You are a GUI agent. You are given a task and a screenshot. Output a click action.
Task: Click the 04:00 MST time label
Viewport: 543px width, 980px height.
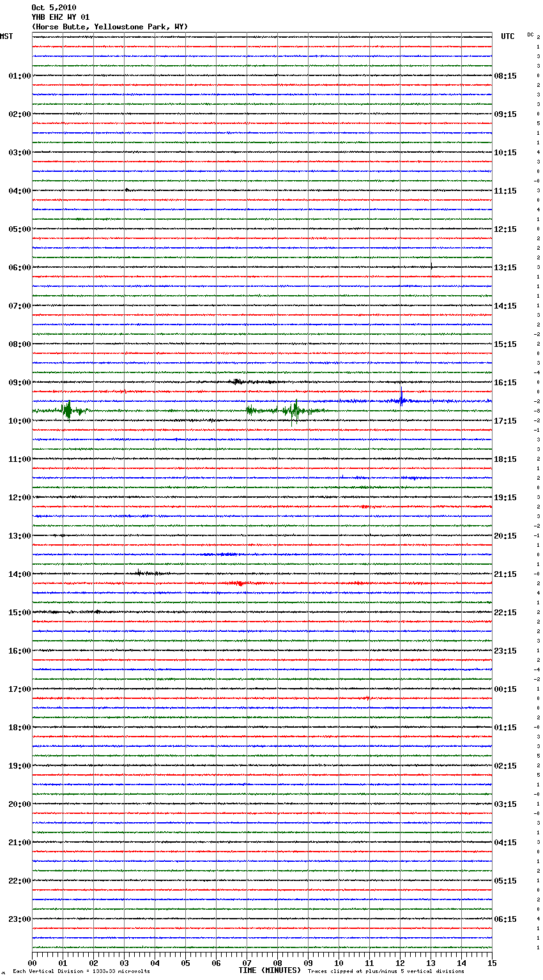pos(20,191)
